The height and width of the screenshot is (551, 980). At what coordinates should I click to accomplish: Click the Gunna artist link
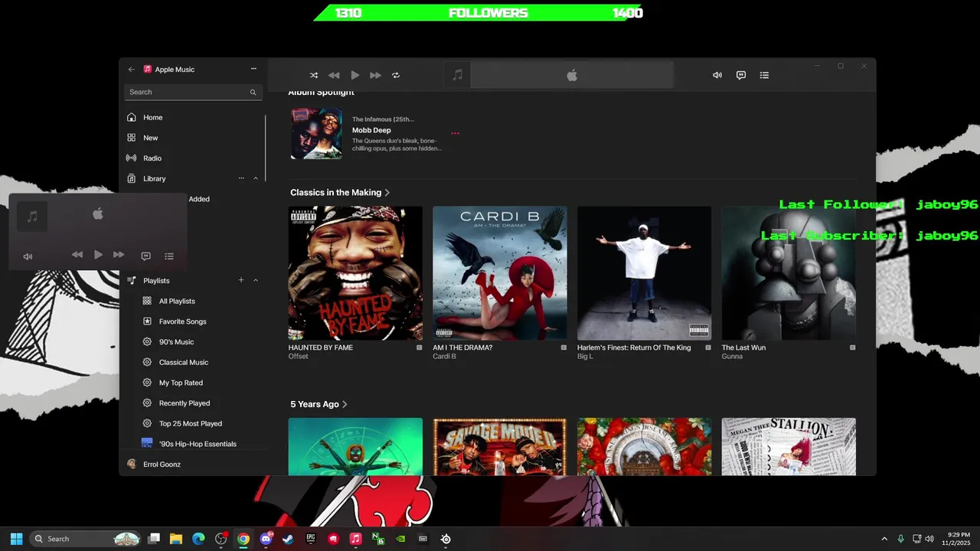[732, 357]
